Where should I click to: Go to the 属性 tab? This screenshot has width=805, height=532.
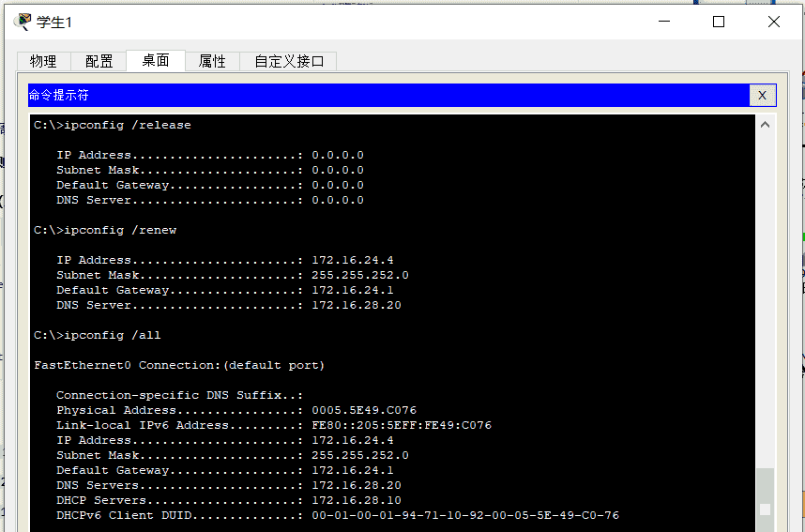(212, 61)
